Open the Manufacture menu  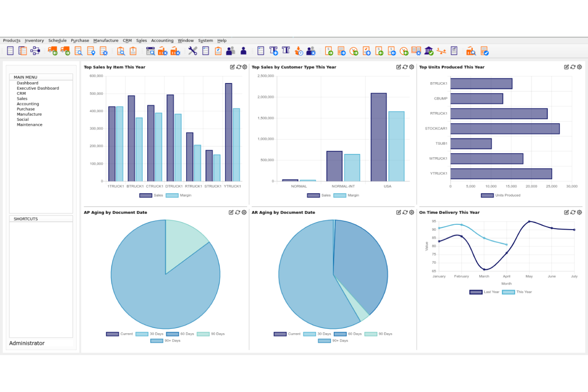pos(106,40)
